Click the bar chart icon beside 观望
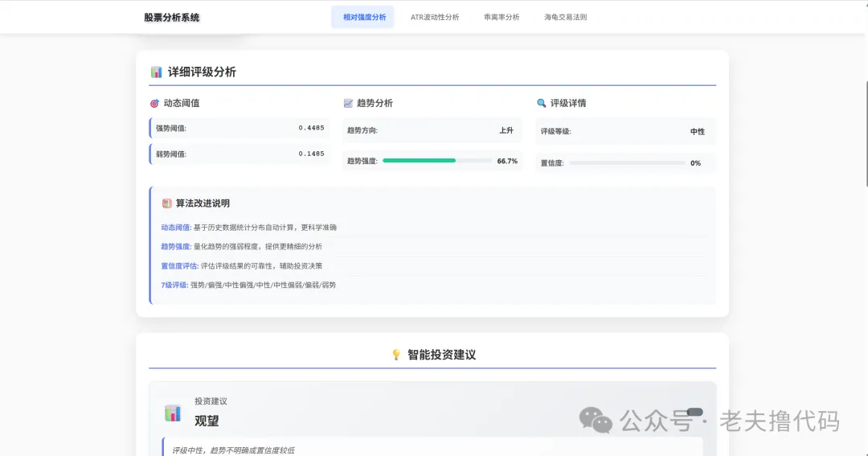Image resolution: width=868 pixels, height=456 pixels. [x=173, y=413]
